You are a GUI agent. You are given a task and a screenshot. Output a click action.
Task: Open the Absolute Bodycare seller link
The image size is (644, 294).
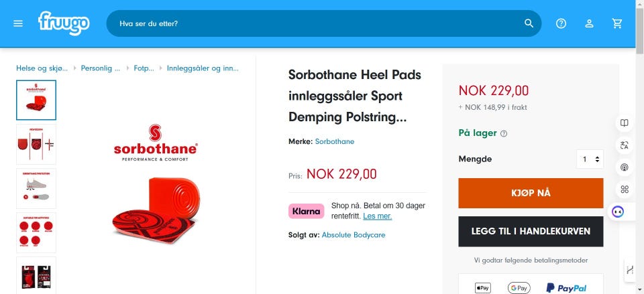click(354, 235)
